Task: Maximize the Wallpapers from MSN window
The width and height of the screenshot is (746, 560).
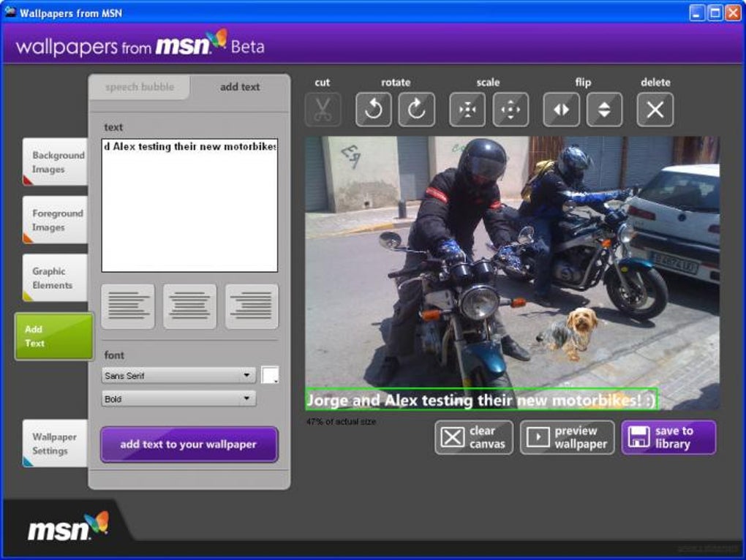Action: coord(715,12)
